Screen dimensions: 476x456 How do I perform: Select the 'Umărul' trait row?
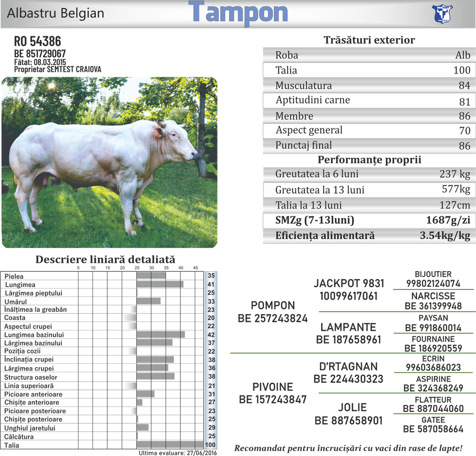(109, 302)
